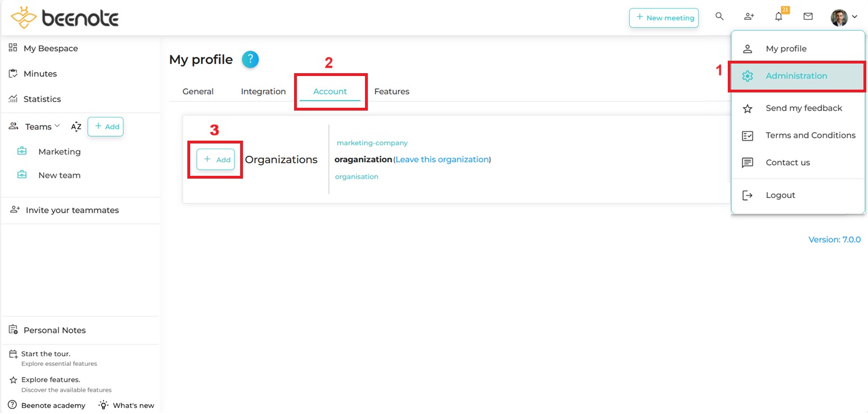Click the New meeting button
Image resolution: width=868 pixels, height=414 pixels.
click(x=664, y=18)
